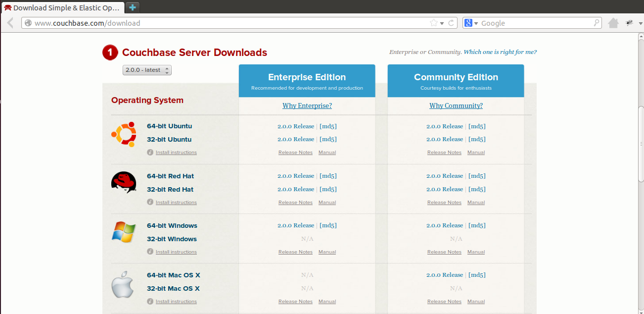This screenshot has width=644, height=314.
Task: Click the search magnifier icon
Action: point(597,23)
